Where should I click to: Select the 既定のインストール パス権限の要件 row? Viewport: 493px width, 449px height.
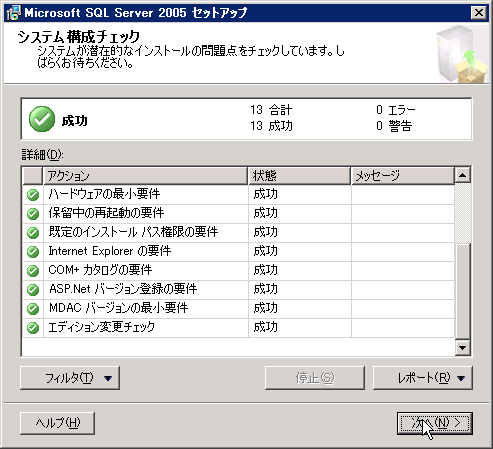[x=238, y=233]
